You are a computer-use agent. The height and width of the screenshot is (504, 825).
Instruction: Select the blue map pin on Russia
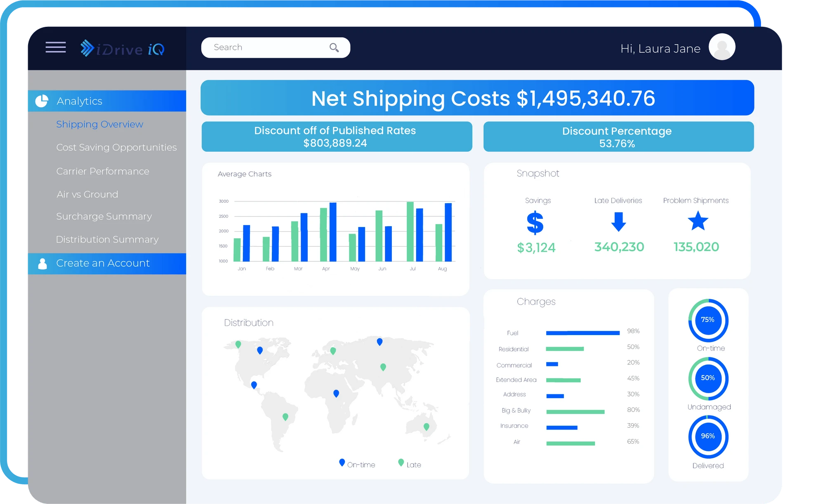379,341
